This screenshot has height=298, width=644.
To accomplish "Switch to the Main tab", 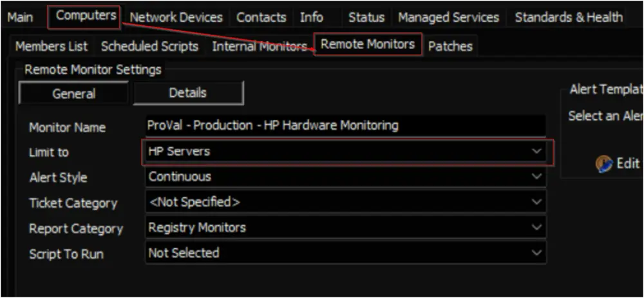I will coord(20,17).
